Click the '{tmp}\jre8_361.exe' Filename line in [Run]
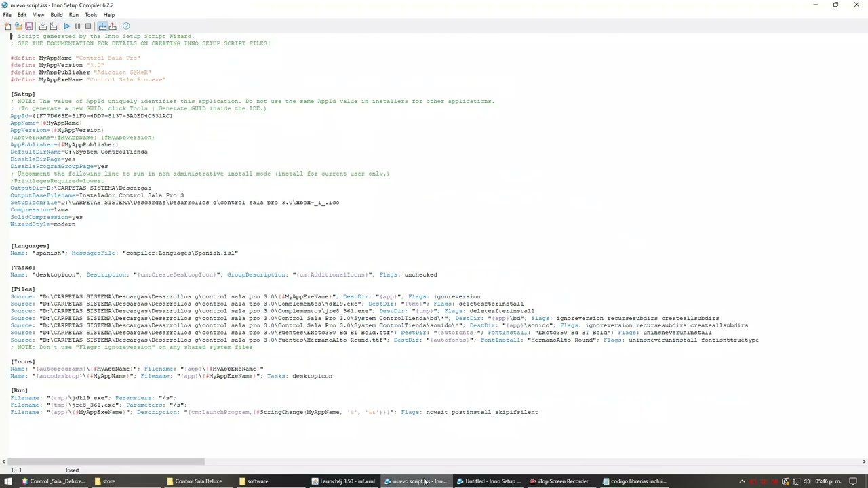The image size is (868, 488). coord(99,405)
